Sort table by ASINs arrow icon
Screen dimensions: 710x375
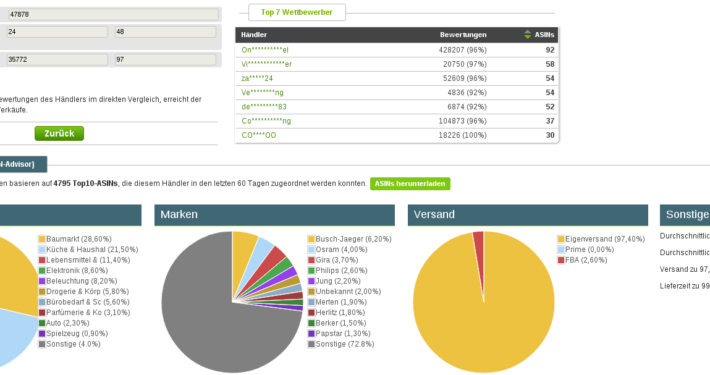(x=528, y=34)
